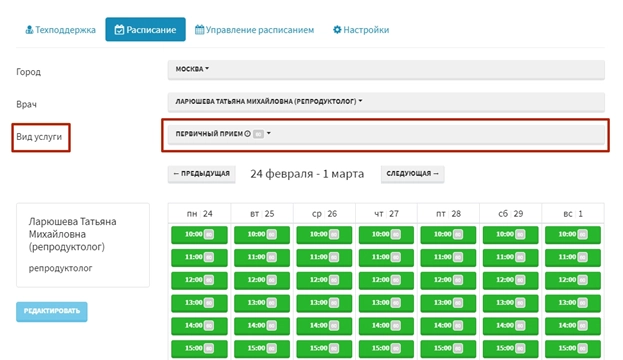Select the 15:00 slot on Monday 24
Image resolution: width=623 pixels, height=360 pixels.
click(199, 348)
